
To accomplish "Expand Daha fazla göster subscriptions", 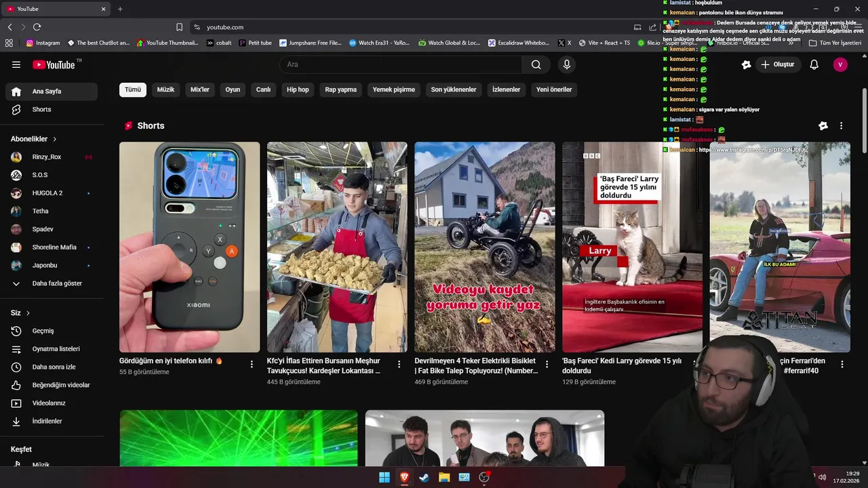I will pyautogui.click(x=52, y=283).
